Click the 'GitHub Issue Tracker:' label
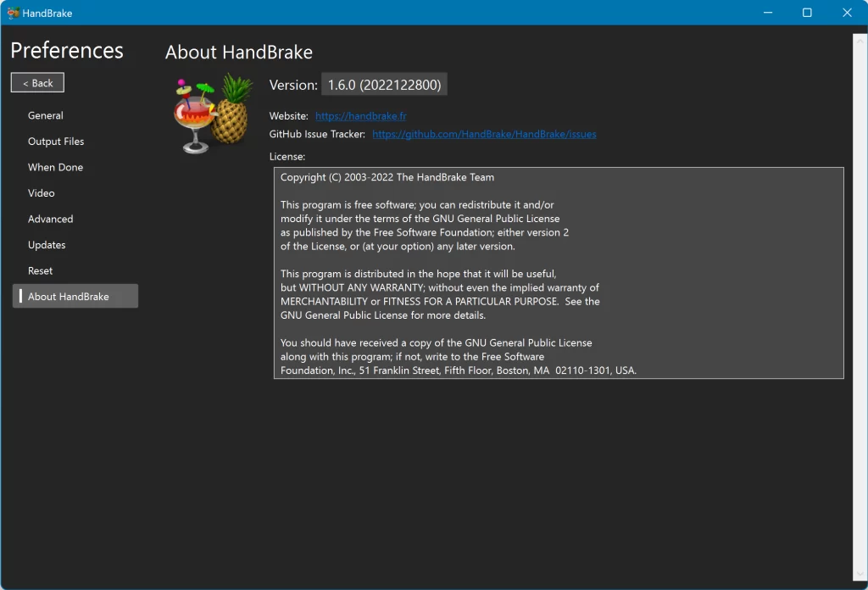 pos(317,134)
